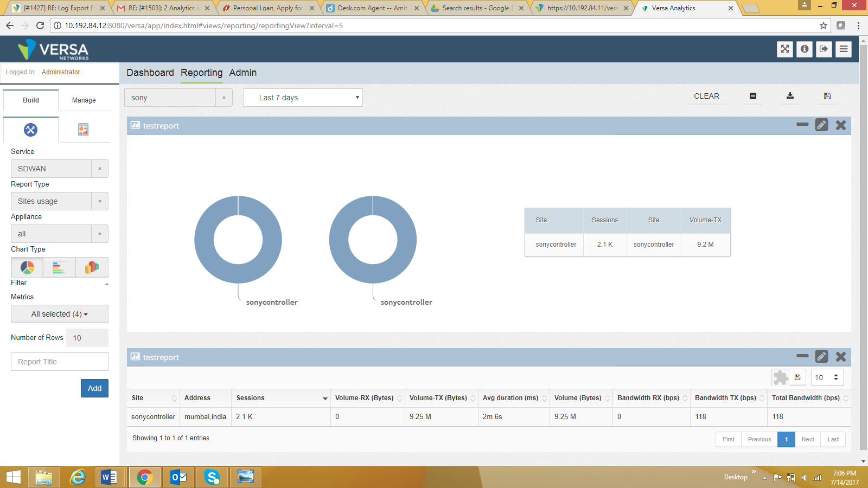Image resolution: width=868 pixels, height=488 pixels.
Task: Minimize the second testreport table panel
Action: pyautogui.click(x=802, y=356)
